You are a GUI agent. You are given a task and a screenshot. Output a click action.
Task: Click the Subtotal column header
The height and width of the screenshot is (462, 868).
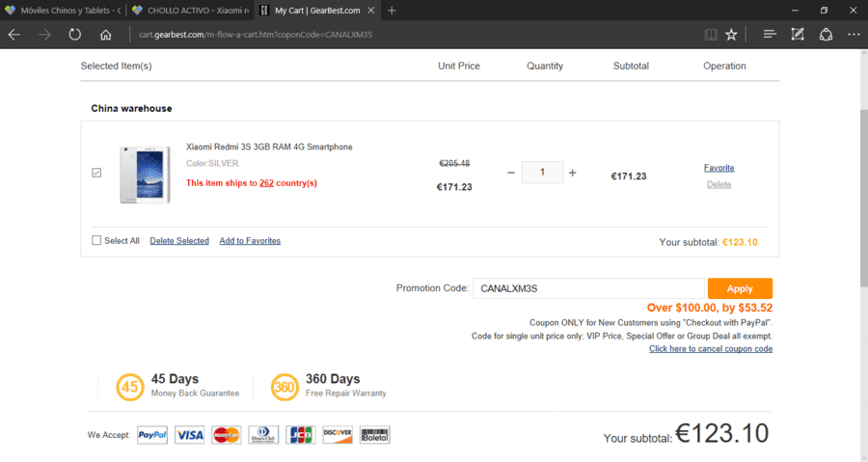pyautogui.click(x=631, y=66)
